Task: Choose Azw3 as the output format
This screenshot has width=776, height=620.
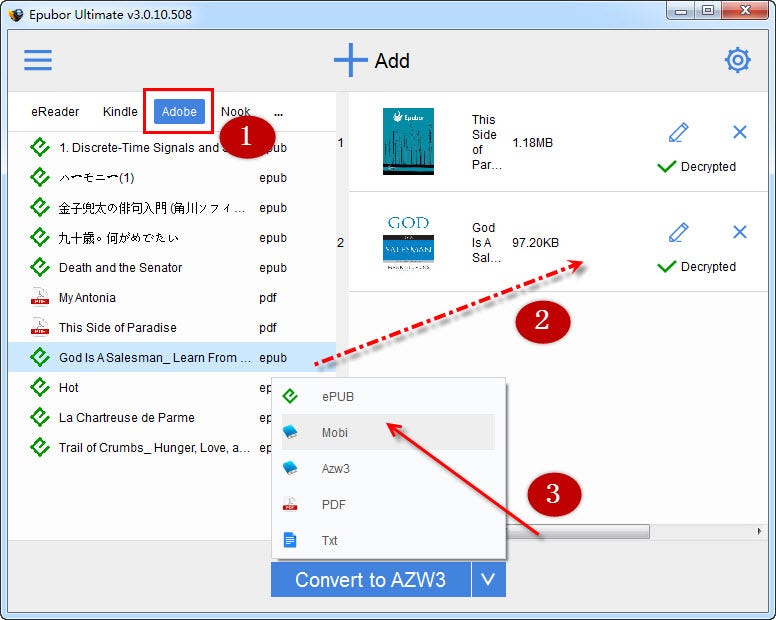Action: [x=388, y=468]
